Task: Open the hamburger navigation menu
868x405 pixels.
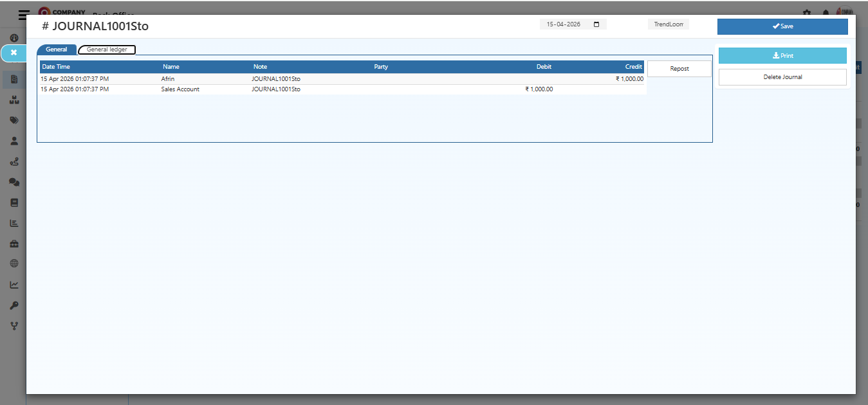Action: click(x=23, y=14)
